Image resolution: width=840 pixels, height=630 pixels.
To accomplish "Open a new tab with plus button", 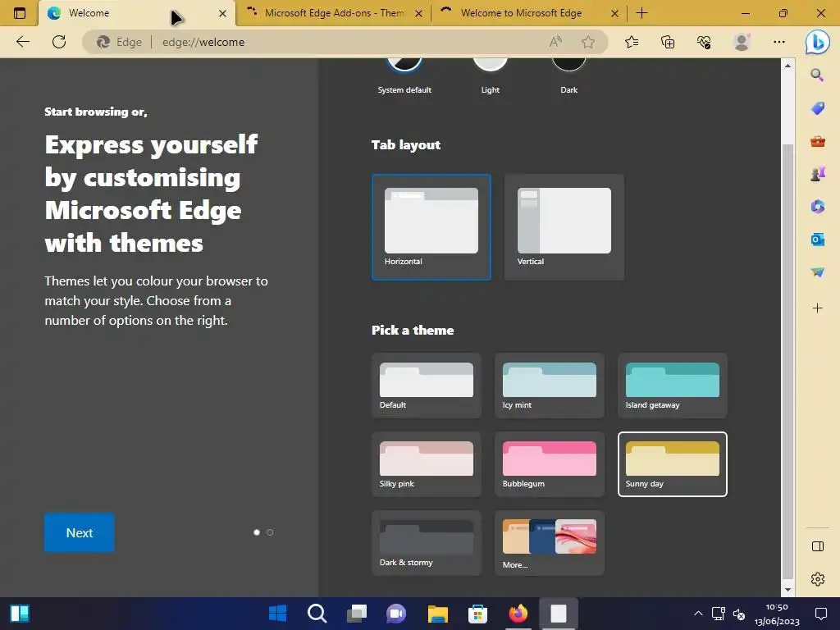I will point(641,13).
